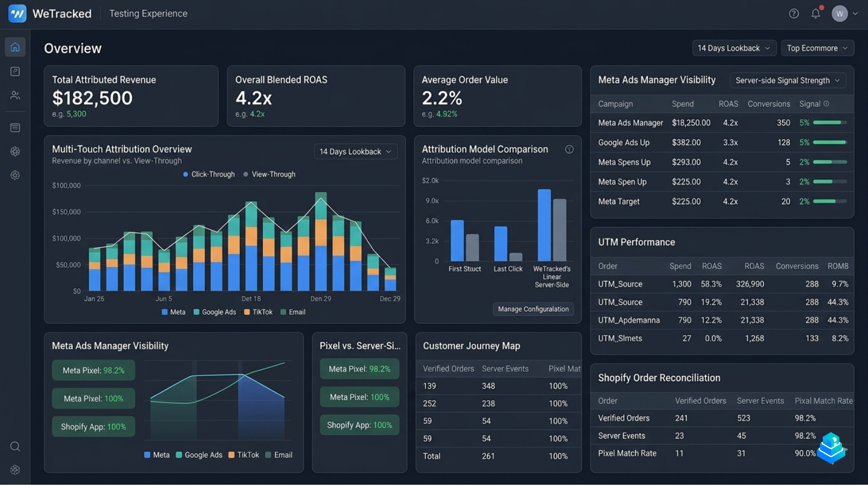Select the Meta Spens Up campaign row
The height and width of the screenshot is (488, 868).
[x=722, y=162]
